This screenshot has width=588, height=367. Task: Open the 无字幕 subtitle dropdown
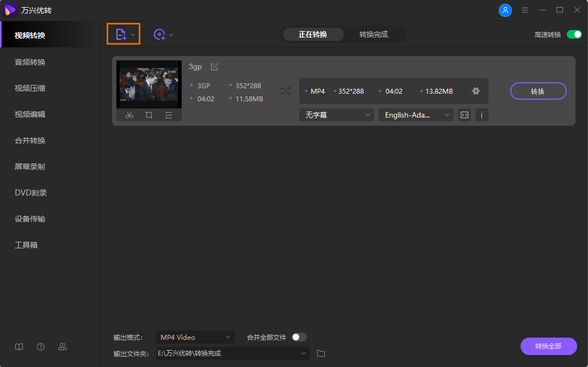[x=336, y=115]
